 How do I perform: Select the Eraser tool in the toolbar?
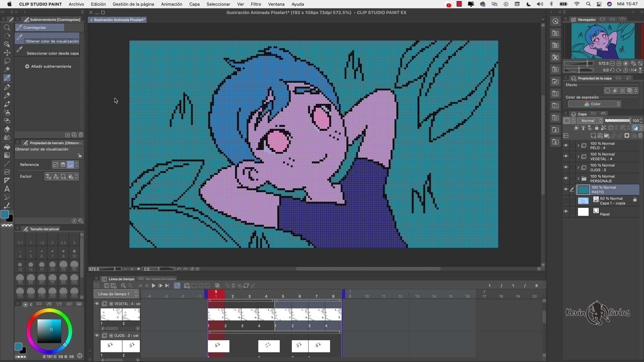tap(7, 129)
